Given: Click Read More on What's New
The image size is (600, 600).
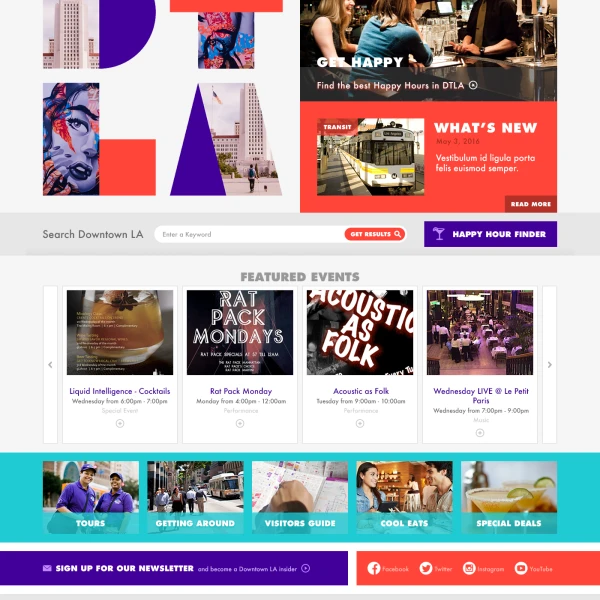Looking at the screenshot, I should point(531,204).
